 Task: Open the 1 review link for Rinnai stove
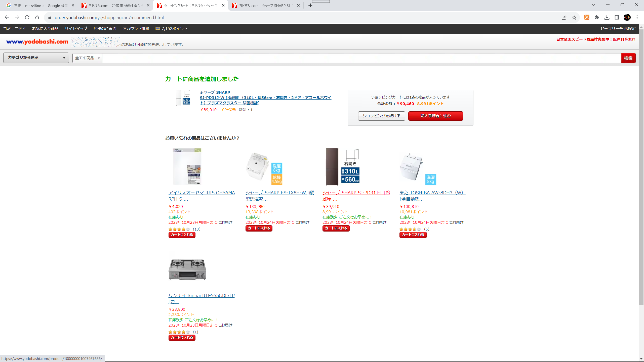pos(195,332)
